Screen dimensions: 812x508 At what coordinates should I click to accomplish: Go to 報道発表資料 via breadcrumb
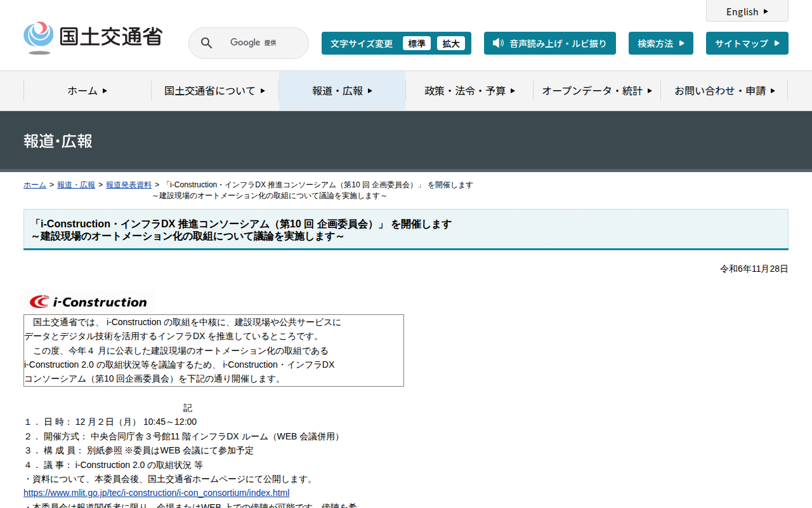pyautogui.click(x=129, y=185)
